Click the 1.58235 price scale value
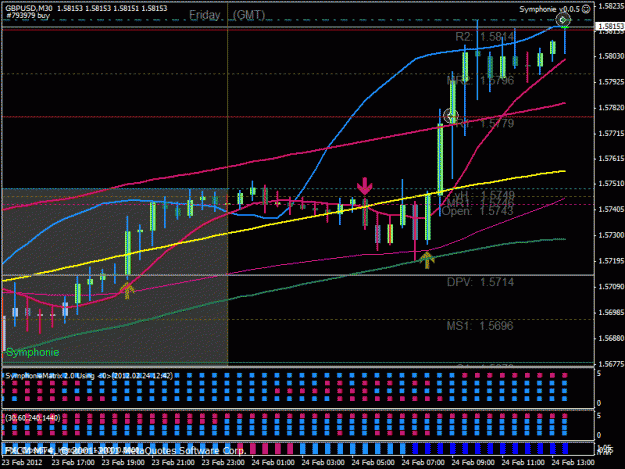The width and height of the screenshot is (625, 469). 611,6
